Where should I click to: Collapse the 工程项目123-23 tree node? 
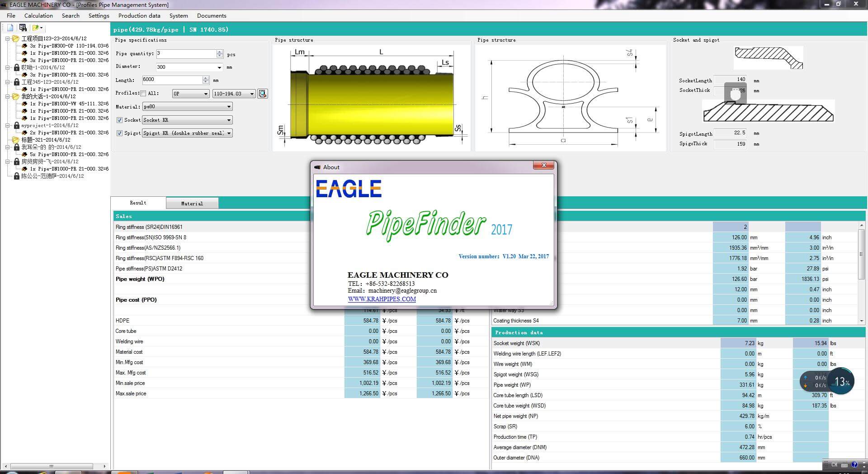[8, 38]
